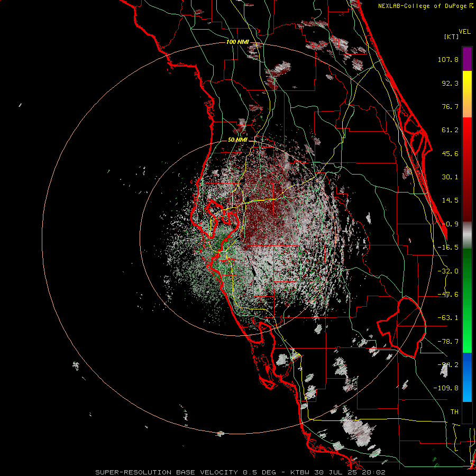The height and width of the screenshot is (476, 476).
Task: Click the 45.6 velocity scale value
Action: (x=450, y=153)
